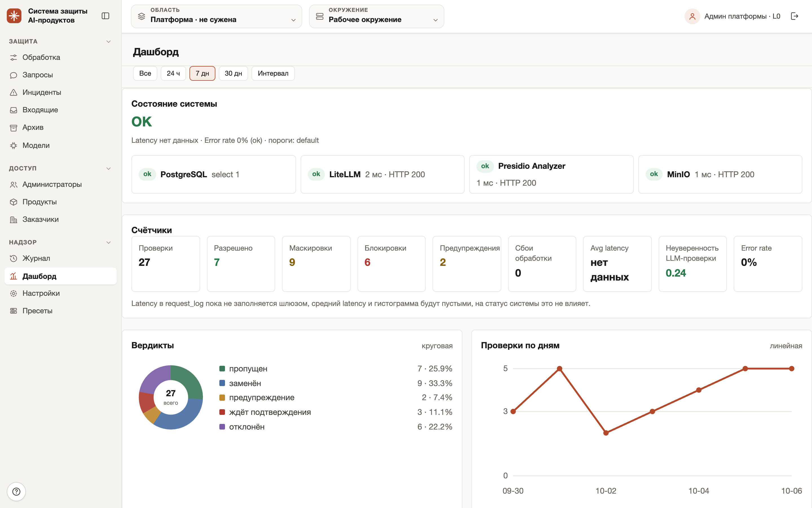This screenshot has width=812, height=508.
Task: Collapse the sidebar with the panel icon
Action: pos(105,16)
